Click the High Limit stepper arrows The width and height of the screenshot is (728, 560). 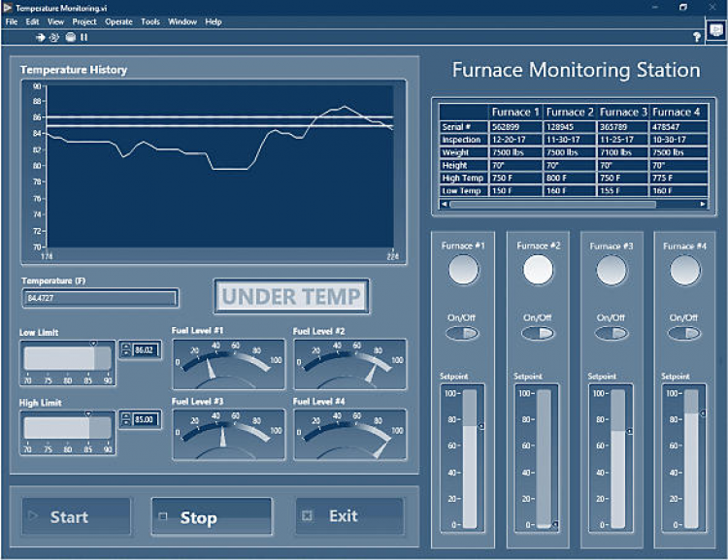126,419
